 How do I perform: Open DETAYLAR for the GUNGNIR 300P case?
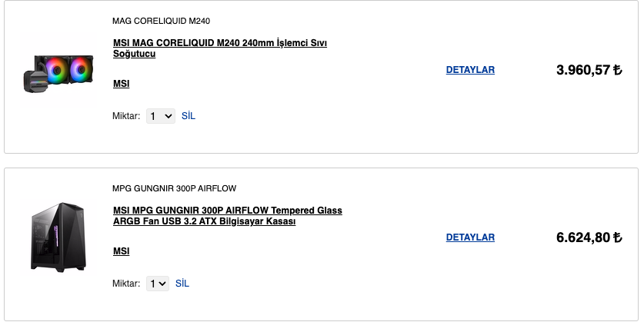coord(470,237)
